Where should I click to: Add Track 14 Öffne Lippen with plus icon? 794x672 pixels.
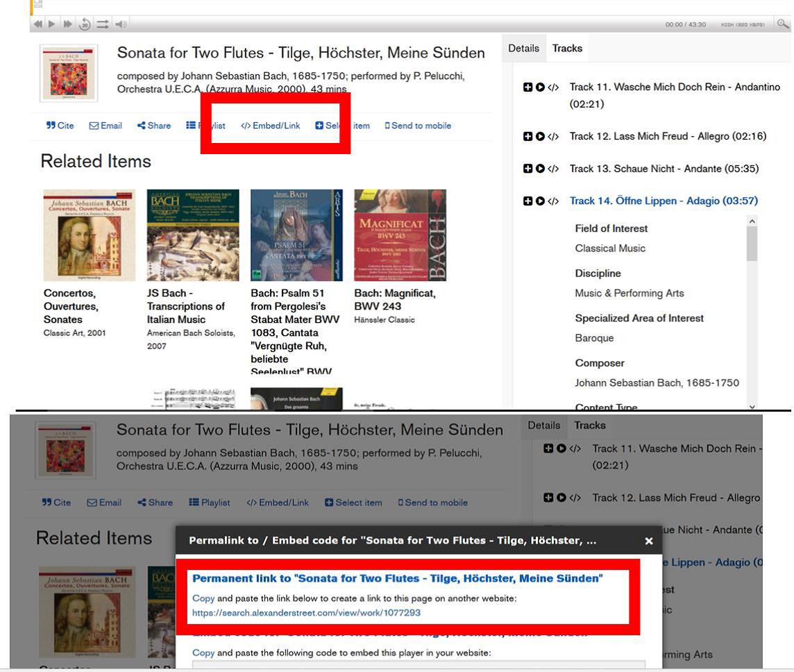[527, 201]
